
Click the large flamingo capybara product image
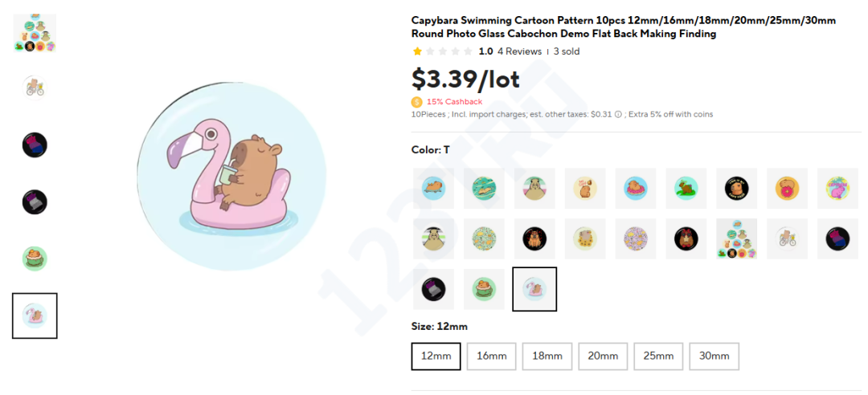click(231, 176)
